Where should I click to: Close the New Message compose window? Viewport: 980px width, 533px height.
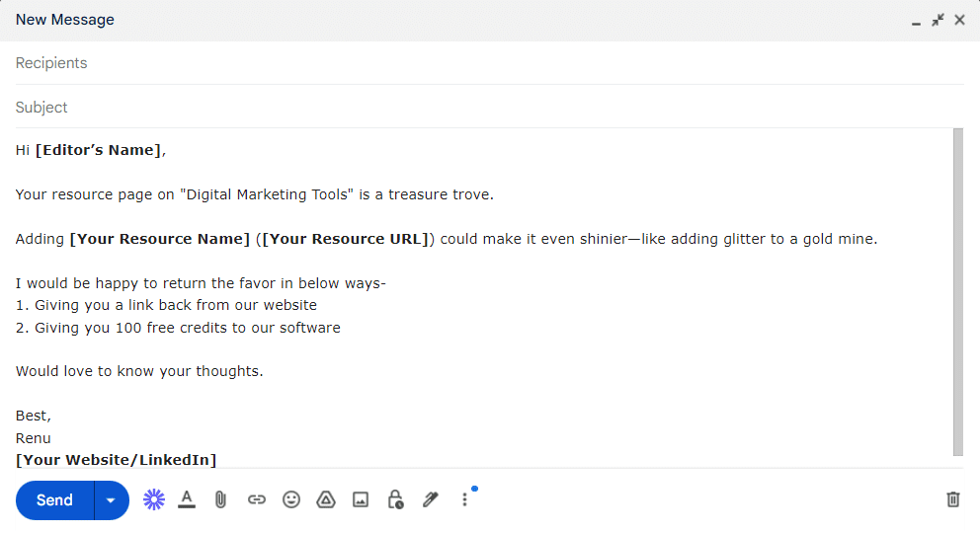pyautogui.click(x=959, y=20)
